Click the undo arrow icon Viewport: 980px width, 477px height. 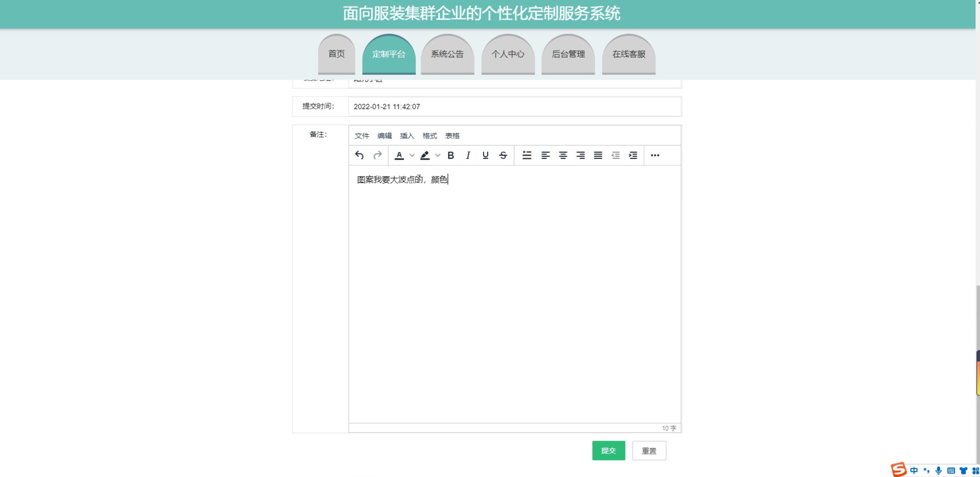pyautogui.click(x=359, y=155)
